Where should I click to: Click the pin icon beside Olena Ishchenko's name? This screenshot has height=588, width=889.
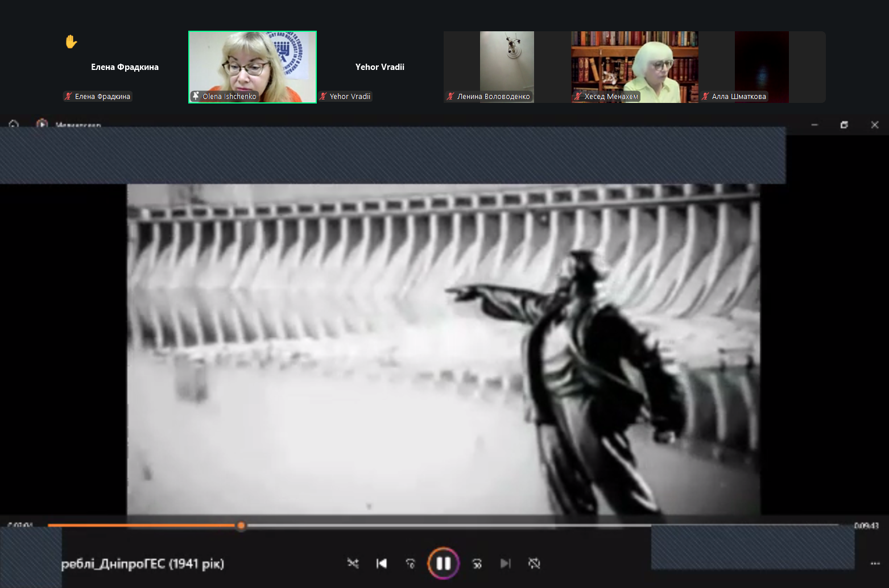(196, 96)
